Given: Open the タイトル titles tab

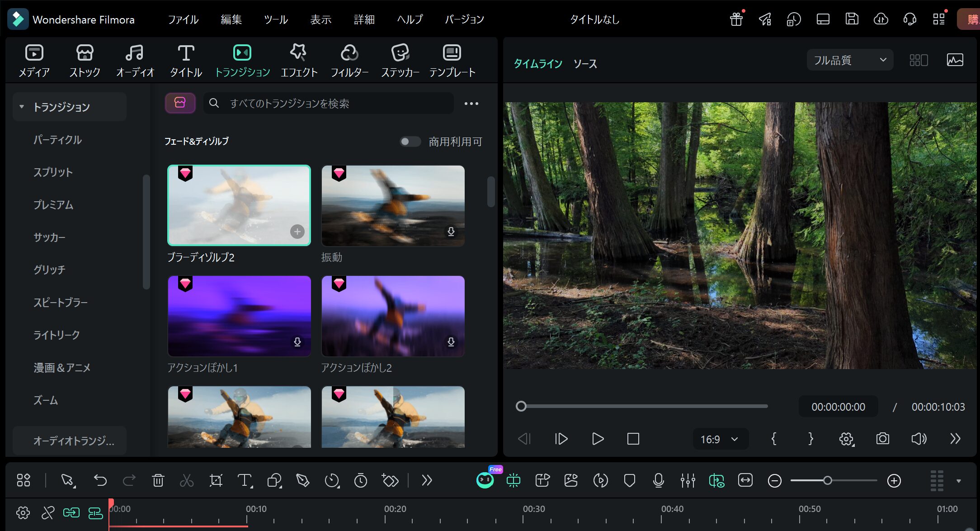Looking at the screenshot, I should point(186,61).
